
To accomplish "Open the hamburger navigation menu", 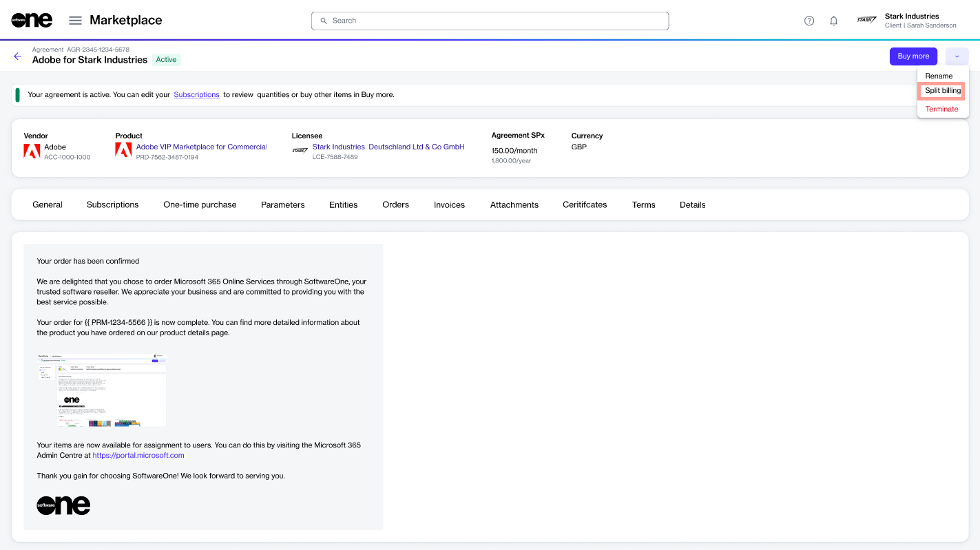I will pos(75,21).
